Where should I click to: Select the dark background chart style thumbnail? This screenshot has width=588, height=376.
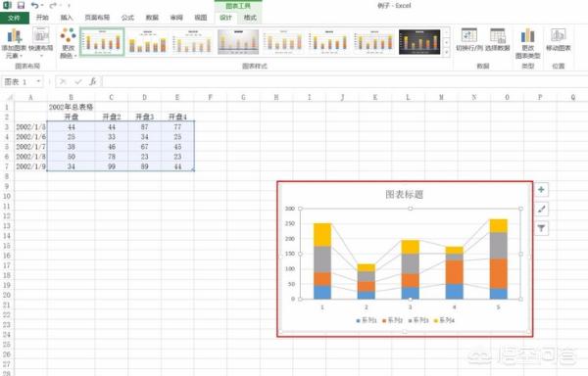pyautogui.click(x=419, y=42)
